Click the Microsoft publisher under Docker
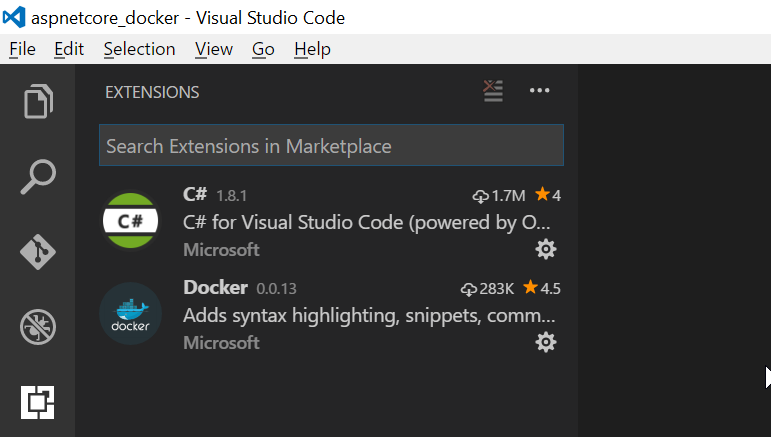The height and width of the screenshot is (437, 771). point(221,343)
